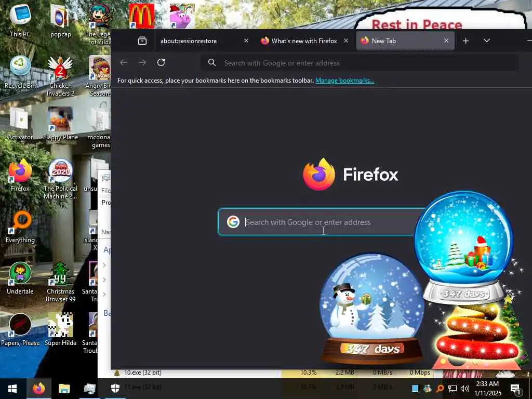
Task: Close What's new with Firefox tab
Action: 345,41
